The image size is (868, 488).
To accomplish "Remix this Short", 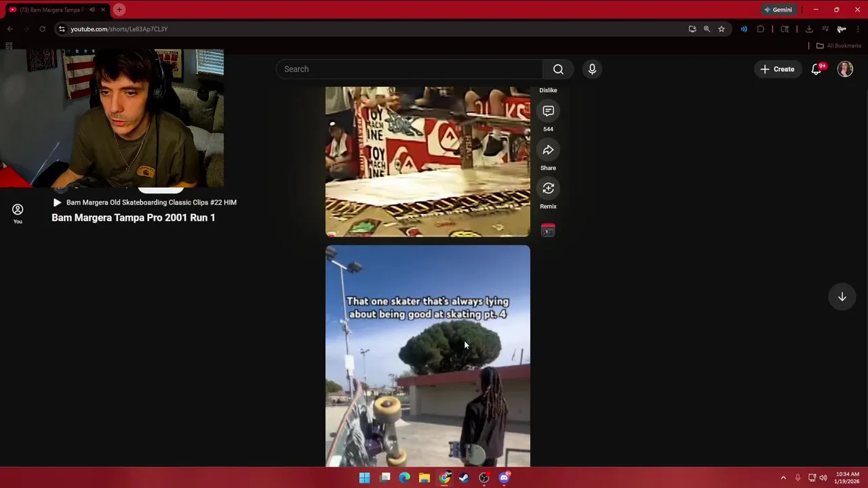I will 548,188.
